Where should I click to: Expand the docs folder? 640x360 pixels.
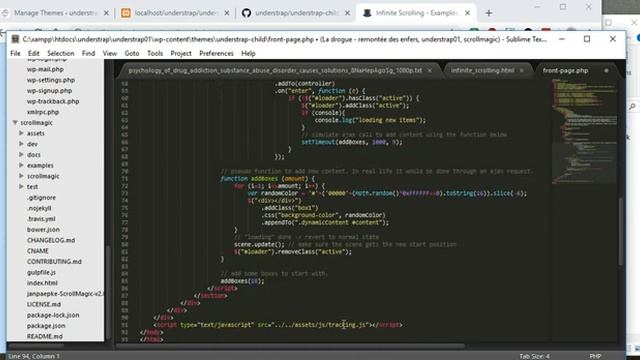[21, 154]
